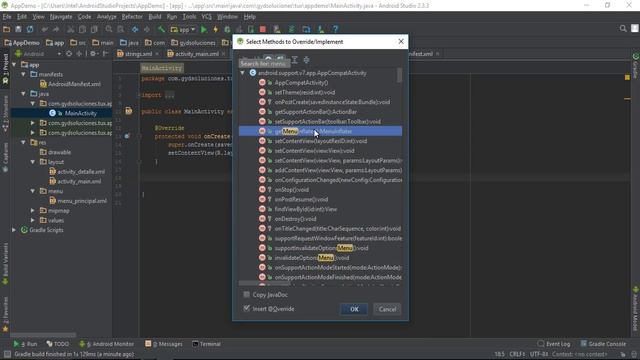Image resolution: width=640 pixels, height=360 pixels.
Task: Click the Save All toolbar icon
Action: 18,29
